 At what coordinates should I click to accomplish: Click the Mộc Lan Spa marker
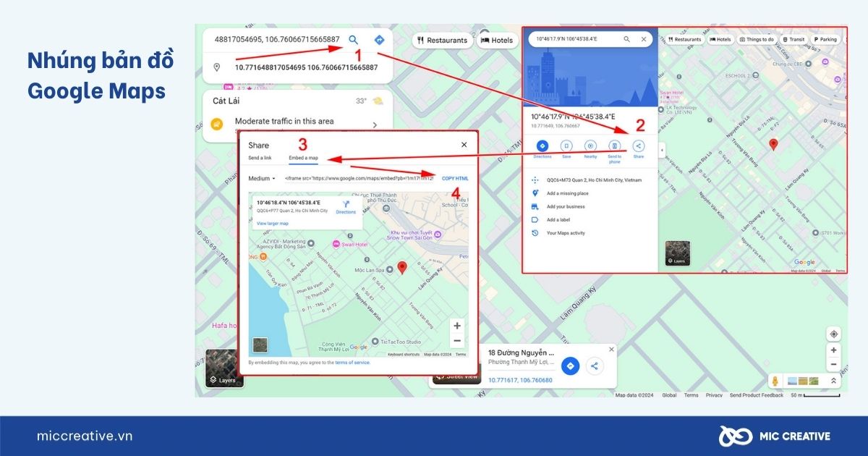pyautogui.click(x=389, y=269)
